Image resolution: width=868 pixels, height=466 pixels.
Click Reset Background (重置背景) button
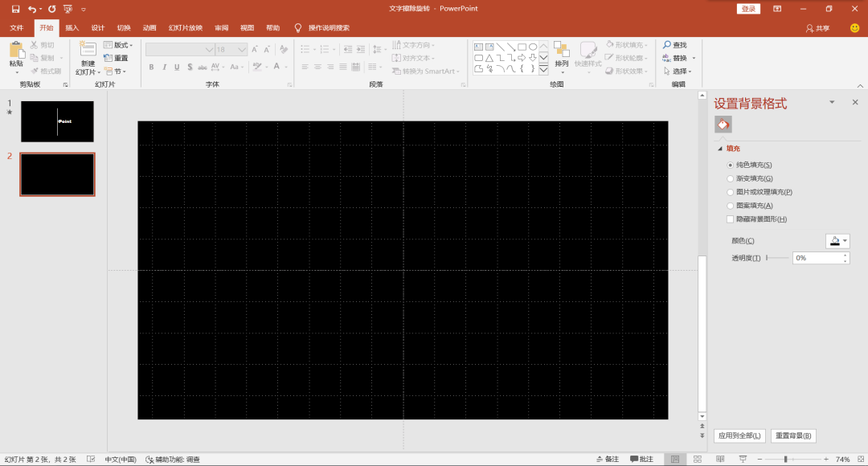coord(792,435)
